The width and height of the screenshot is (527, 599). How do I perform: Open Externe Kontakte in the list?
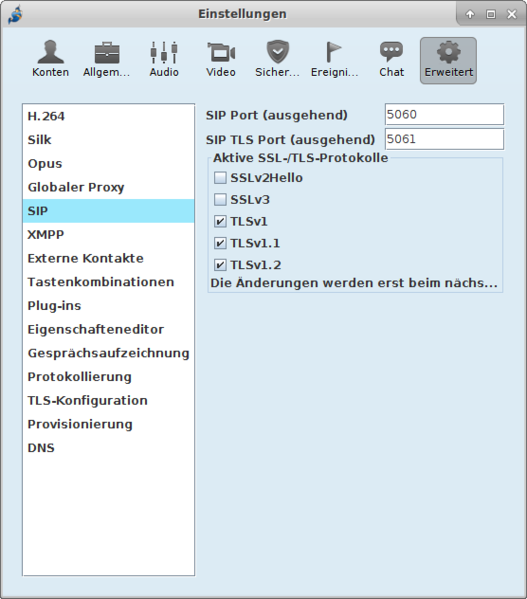(x=108, y=258)
